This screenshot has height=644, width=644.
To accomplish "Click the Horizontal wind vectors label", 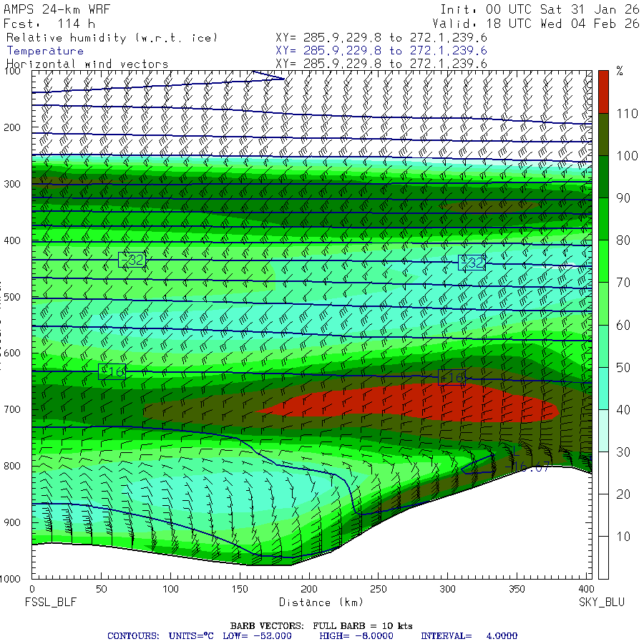I will [x=87, y=64].
